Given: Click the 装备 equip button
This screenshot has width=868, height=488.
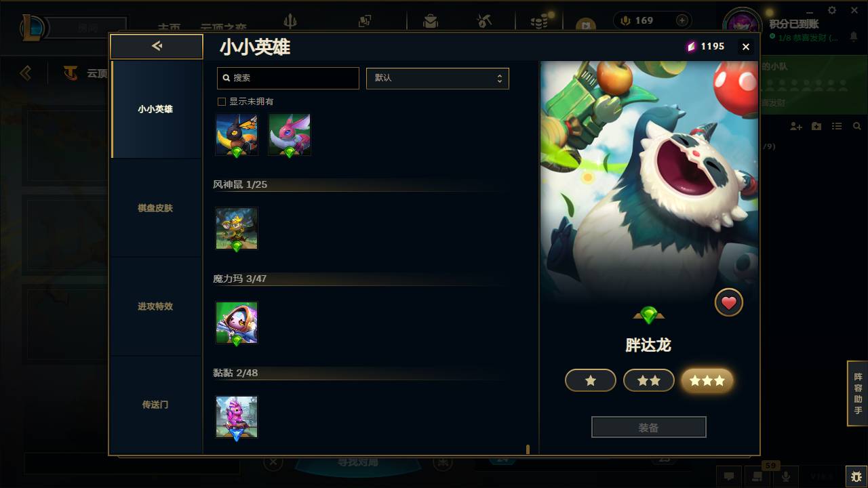Looking at the screenshot, I should 649,428.
